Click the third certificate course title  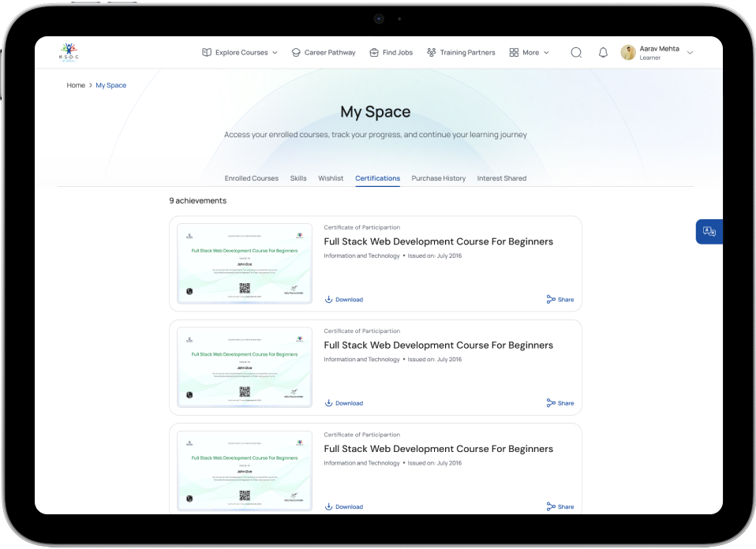(438, 449)
